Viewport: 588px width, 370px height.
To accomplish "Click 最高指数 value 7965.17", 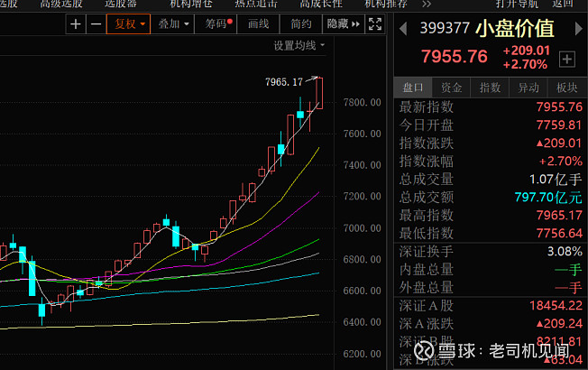I will click(559, 216).
